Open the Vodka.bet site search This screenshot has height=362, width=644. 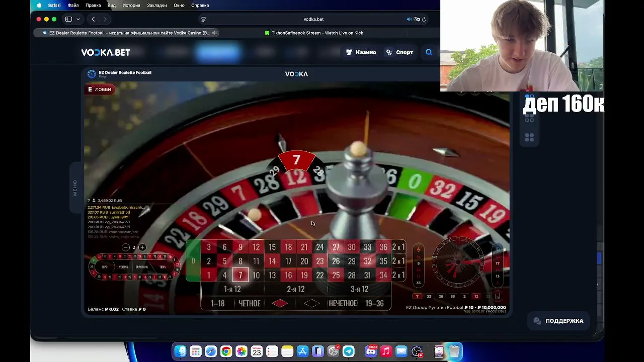[x=429, y=52]
